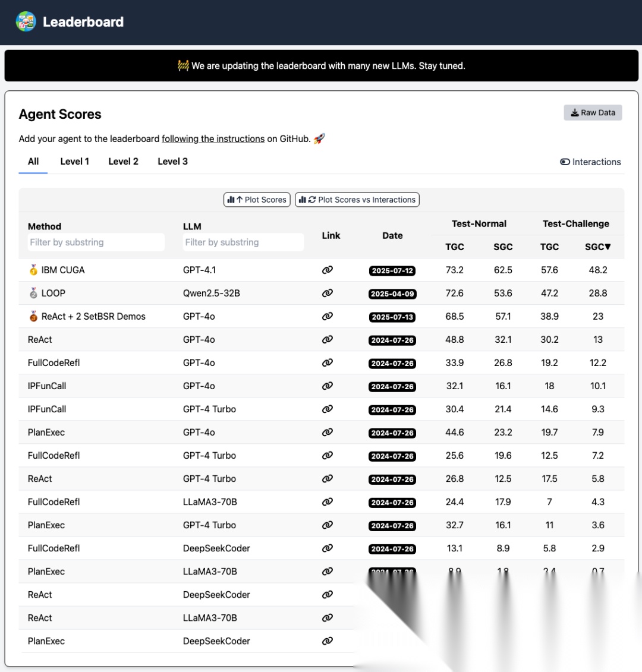Click the Qwen2.5-32B LLM cell

pos(212,293)
